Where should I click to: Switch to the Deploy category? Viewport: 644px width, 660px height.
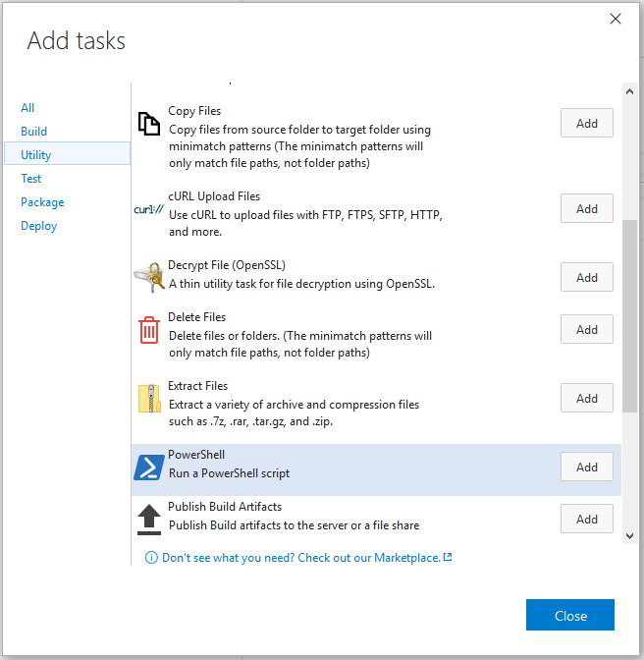click(38, 226)
